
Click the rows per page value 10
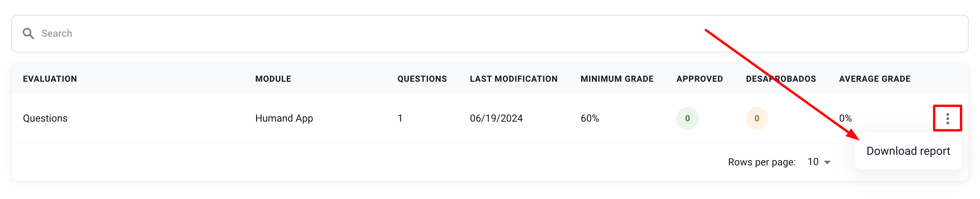click(x=813, y=162)
